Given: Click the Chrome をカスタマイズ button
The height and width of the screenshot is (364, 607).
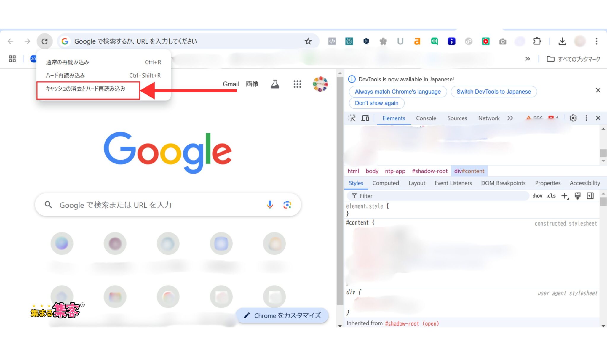Looking at the screenshot, I should tap(282, 315).
